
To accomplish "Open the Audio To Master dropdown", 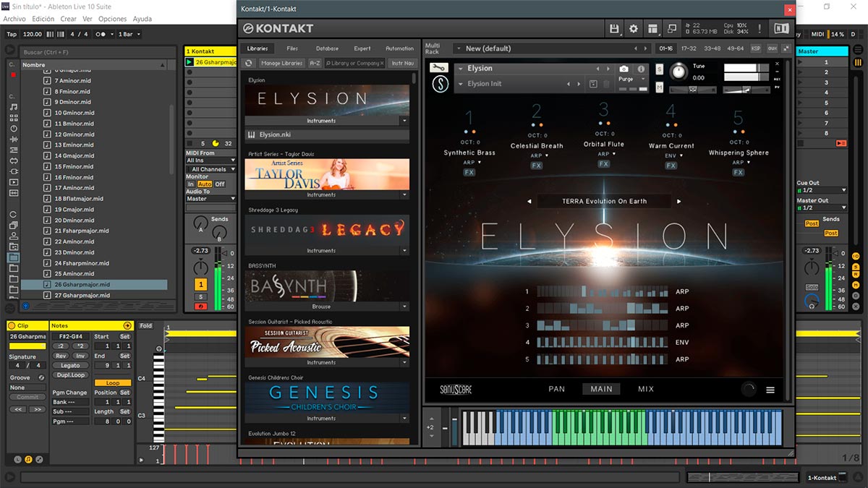I will click(x=210, y=199).
